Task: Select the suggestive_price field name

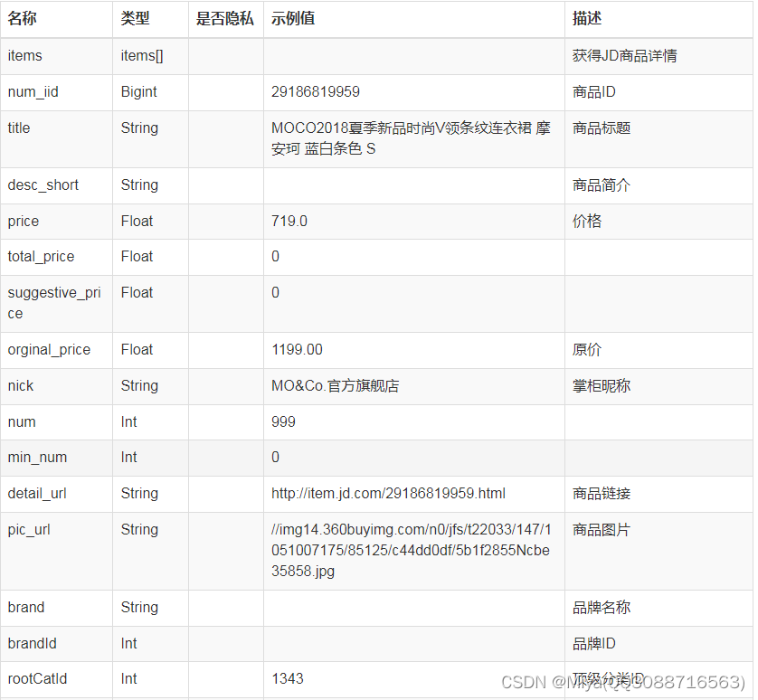Action: [54, 303]
